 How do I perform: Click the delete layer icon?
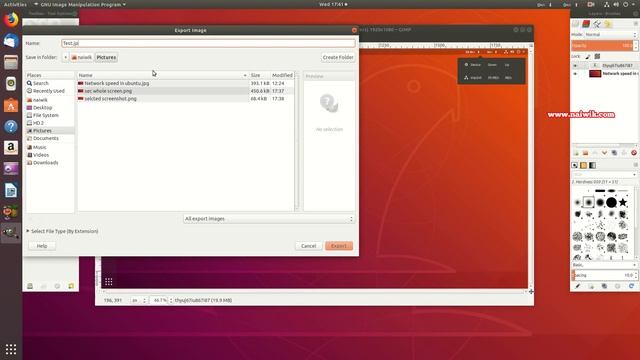pyautogui.click(x=633, y=153)
